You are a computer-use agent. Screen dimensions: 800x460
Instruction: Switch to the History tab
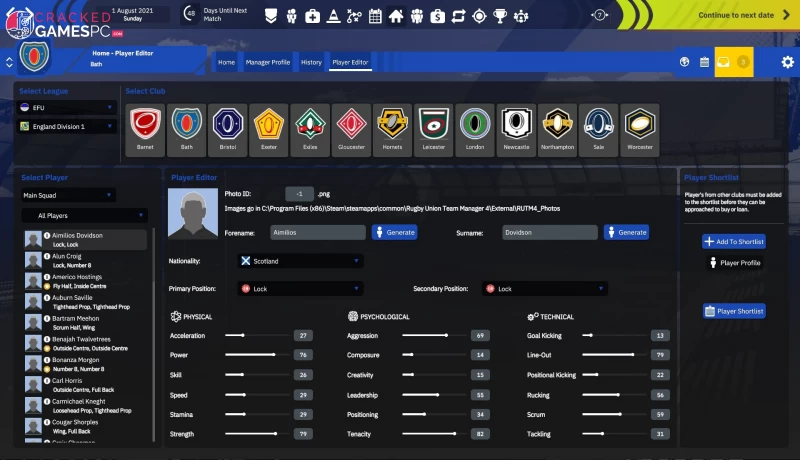pos(311,62)
